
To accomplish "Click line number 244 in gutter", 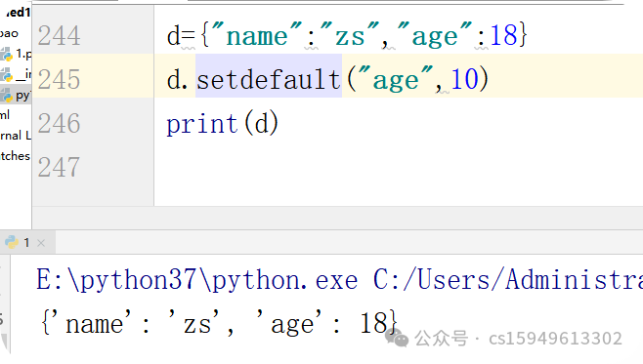I will 59,36.
